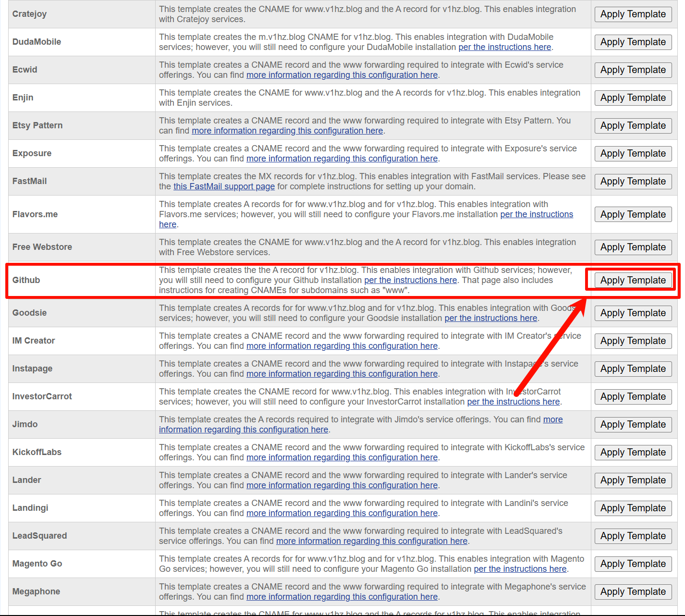
Task: Follow Ecwid's more information configuration link
Action: click(342, 75)
